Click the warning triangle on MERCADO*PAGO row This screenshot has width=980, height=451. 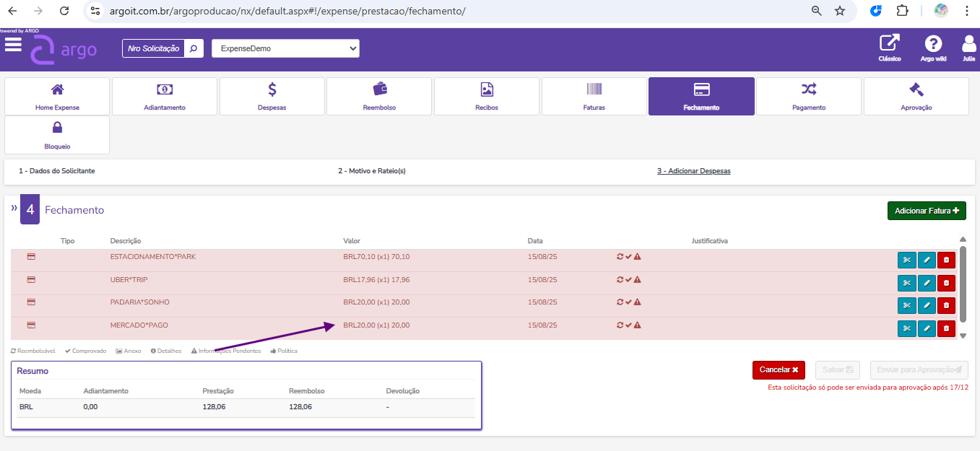click(638, 325)
